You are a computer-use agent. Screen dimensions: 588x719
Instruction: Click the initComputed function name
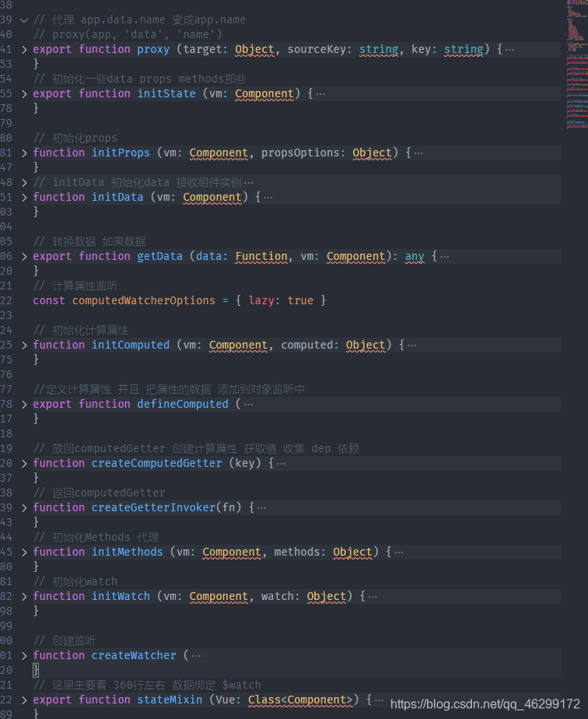tap(131, 345)
